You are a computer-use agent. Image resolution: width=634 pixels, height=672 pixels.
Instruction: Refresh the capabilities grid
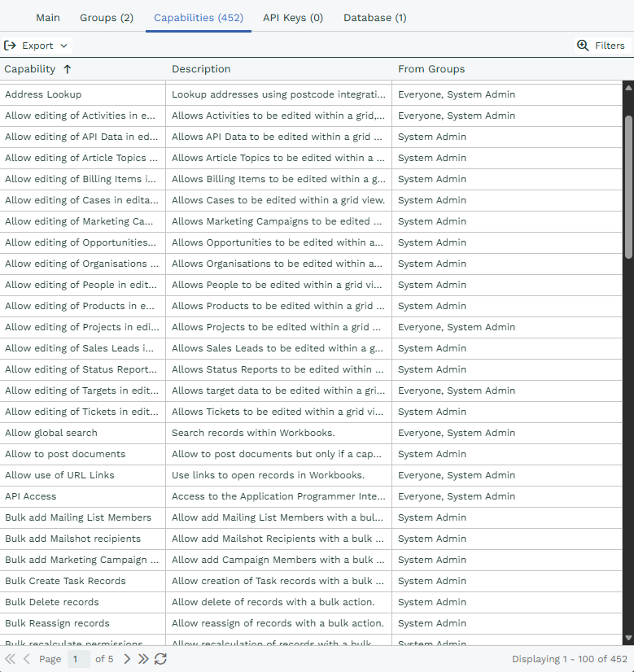coord(160,659)
